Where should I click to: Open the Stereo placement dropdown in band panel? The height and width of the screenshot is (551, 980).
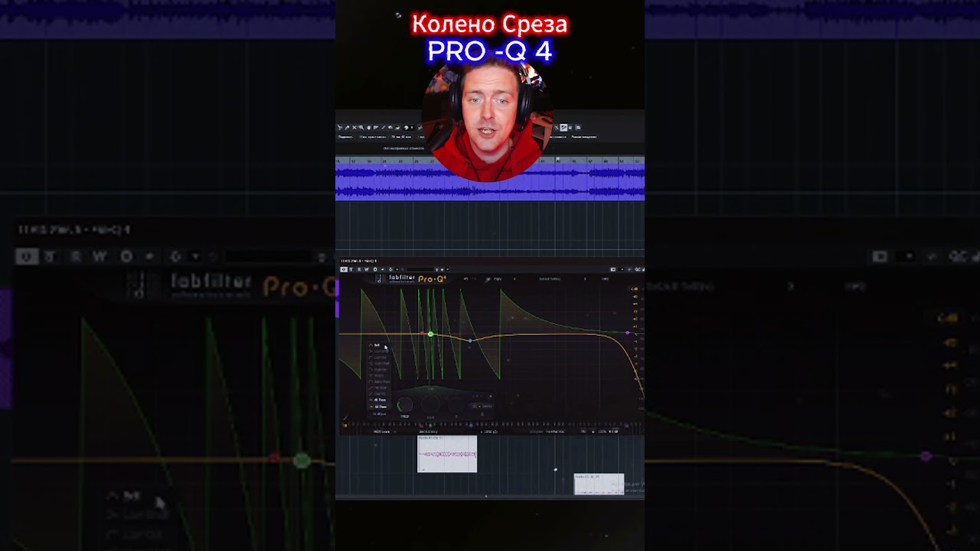[484, 406]
